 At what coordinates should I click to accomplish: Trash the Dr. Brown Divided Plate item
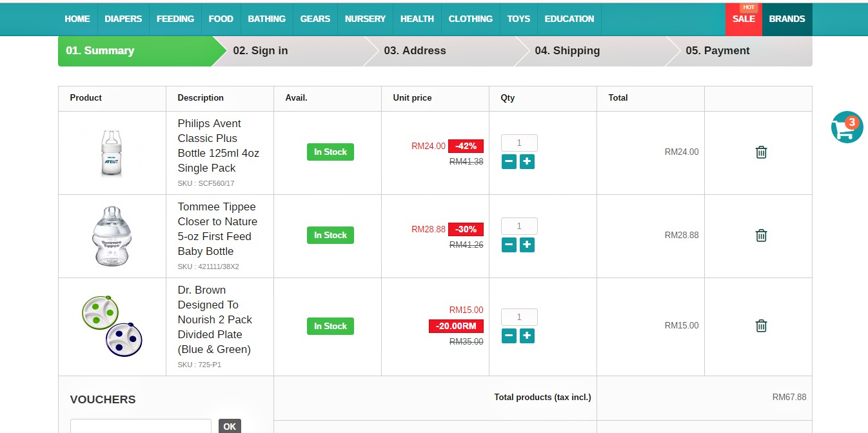click(761, 326)
